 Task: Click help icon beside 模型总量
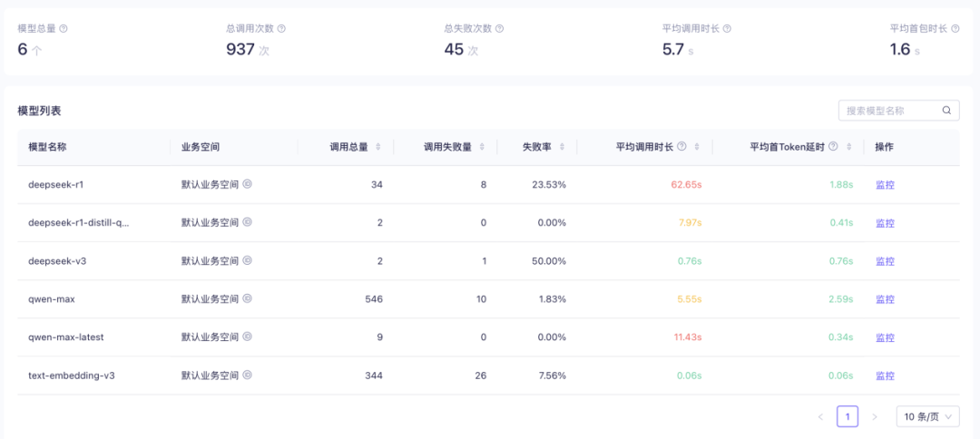64,29
